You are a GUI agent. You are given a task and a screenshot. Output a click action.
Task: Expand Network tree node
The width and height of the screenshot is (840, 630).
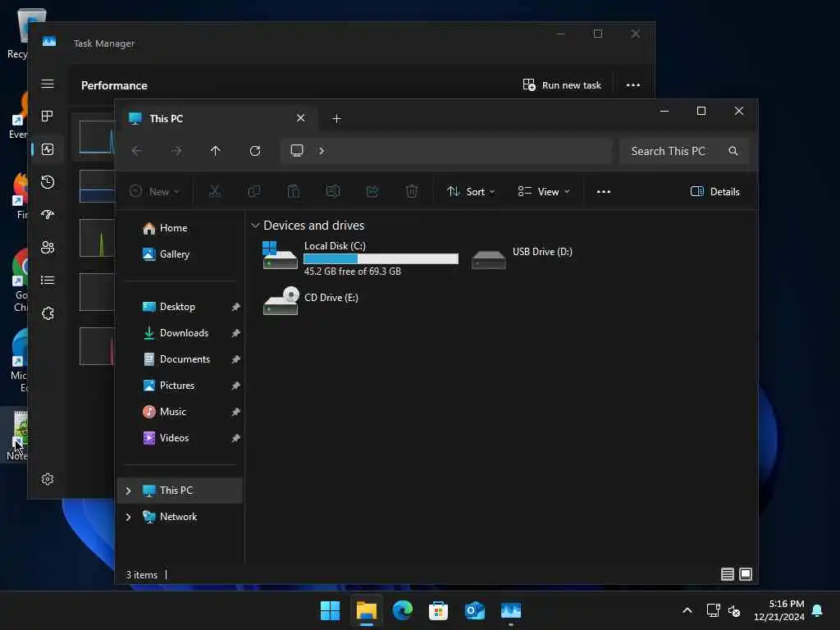click(x=128, y=517)
